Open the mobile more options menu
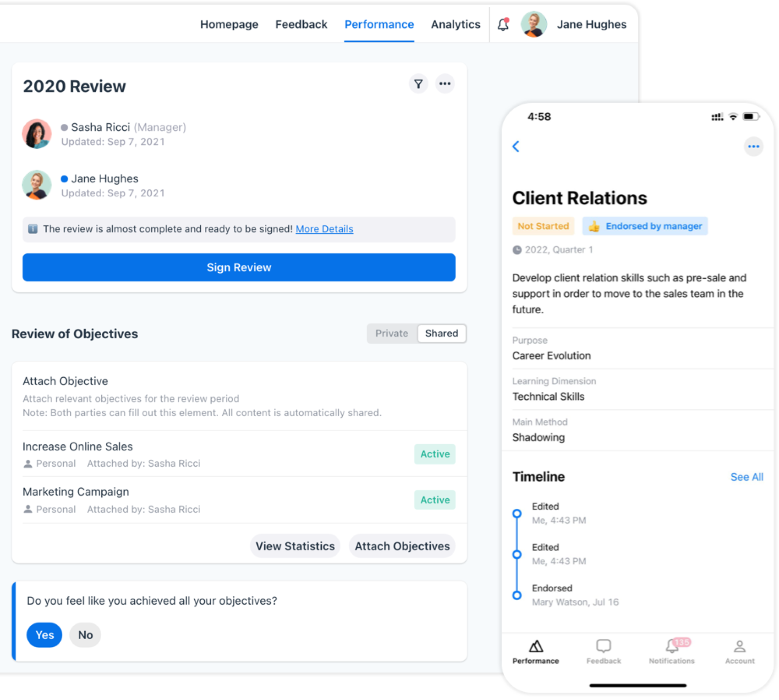Image resolution: width=779 pixels, height=700 pixels. pyautogui.click(x=753, y=147)
